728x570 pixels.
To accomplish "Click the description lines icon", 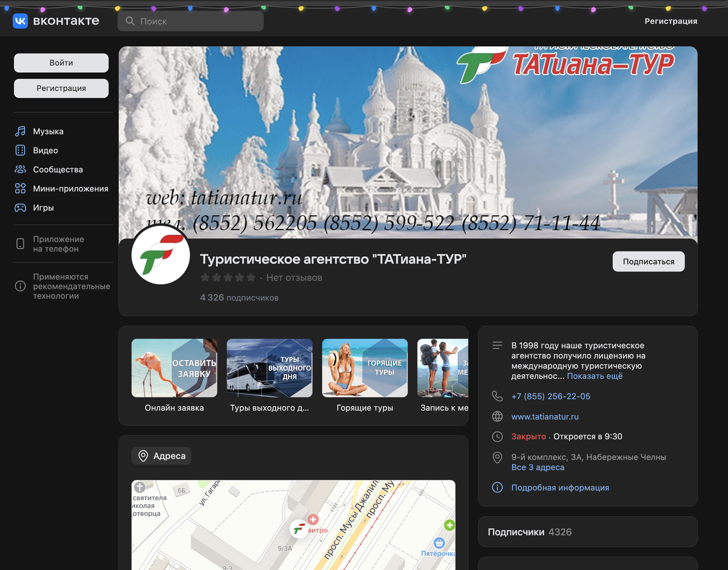I will (497, 345).
